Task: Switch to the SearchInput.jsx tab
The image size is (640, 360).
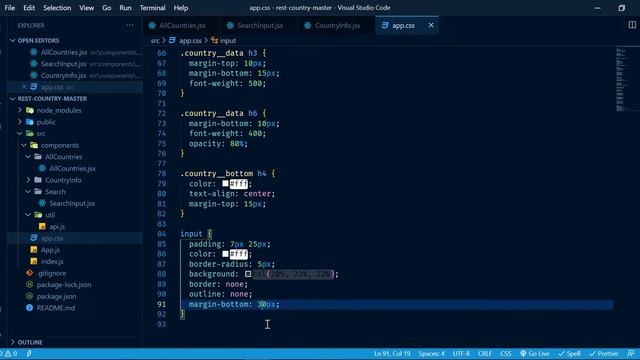Action: [260, 25]
